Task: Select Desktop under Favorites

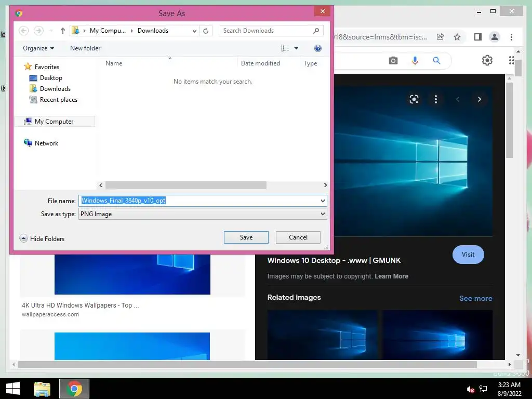Action: tap(46, 78)
